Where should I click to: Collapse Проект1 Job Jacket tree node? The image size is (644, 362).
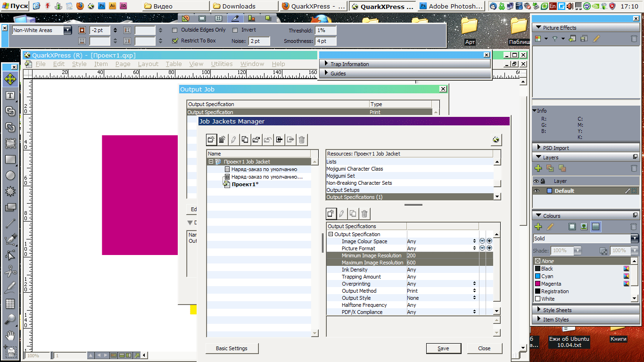click(x=211, y=162)
